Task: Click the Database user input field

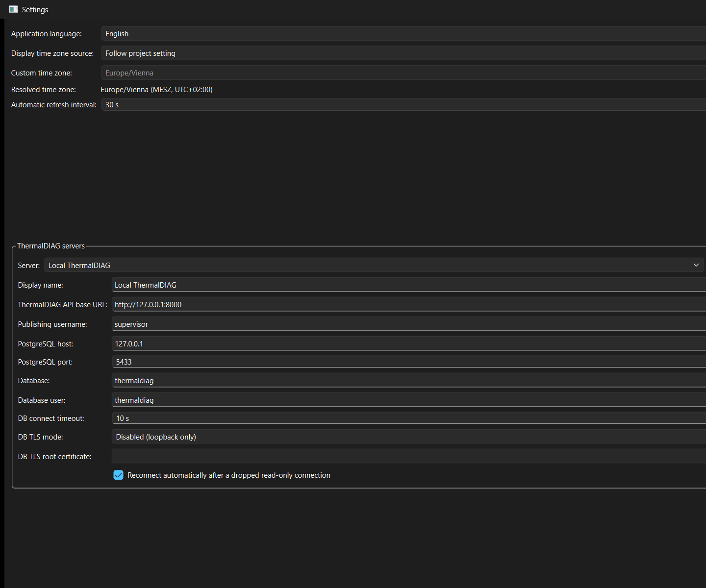Action: tap(409, 400)
